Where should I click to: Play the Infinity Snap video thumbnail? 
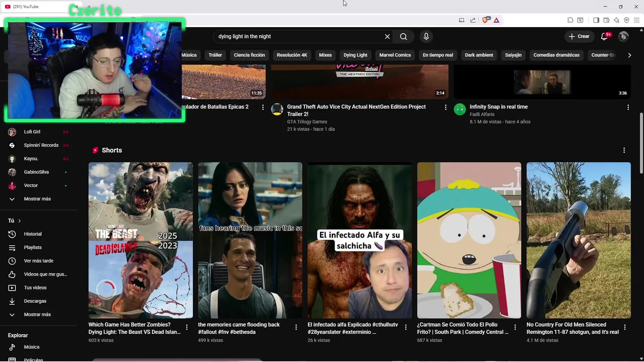pos(542,82)
